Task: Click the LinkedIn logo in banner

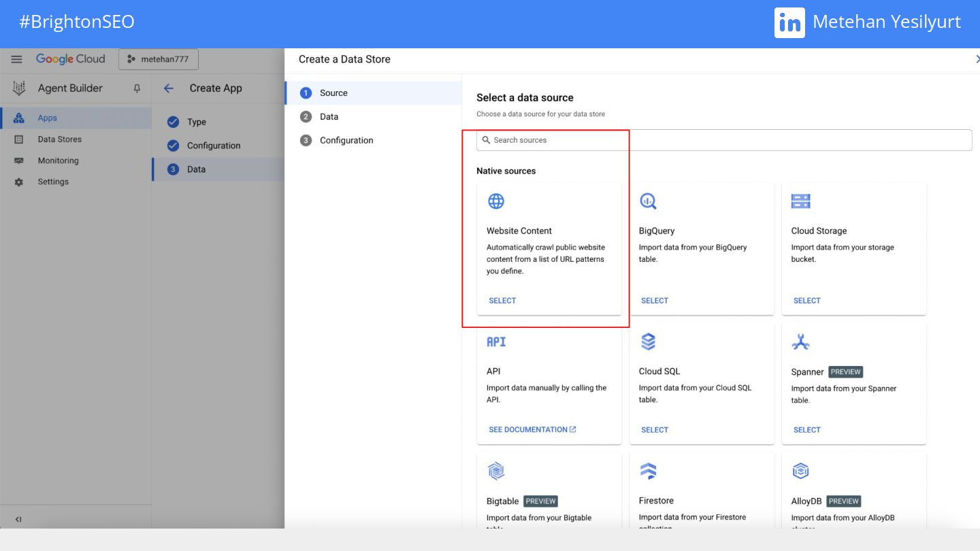Action: 789,22
